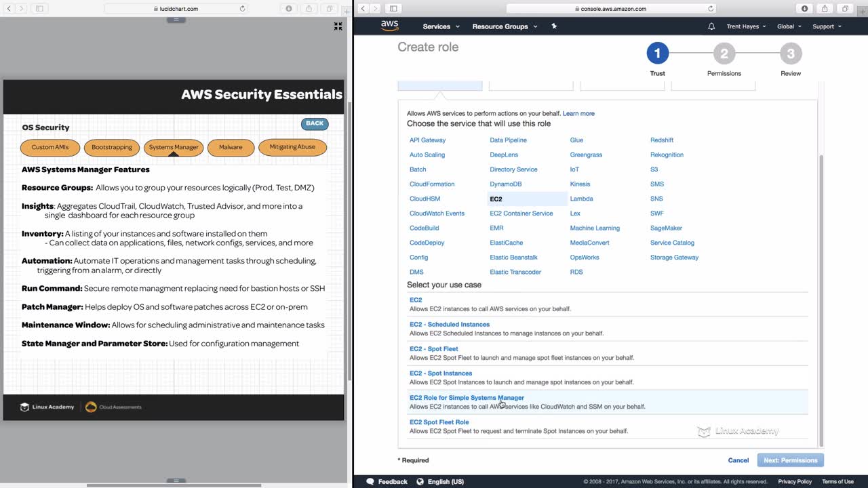868x488 pixels.
Task: Go back in the AWS console Safari window
Action: click(x=363, y=9)
